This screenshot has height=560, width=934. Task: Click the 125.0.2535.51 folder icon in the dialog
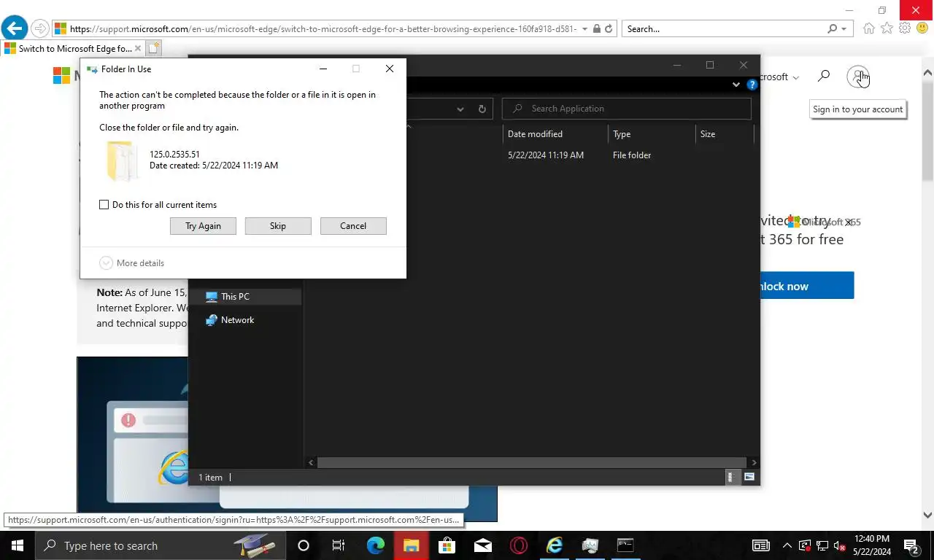tap(121, 161)
